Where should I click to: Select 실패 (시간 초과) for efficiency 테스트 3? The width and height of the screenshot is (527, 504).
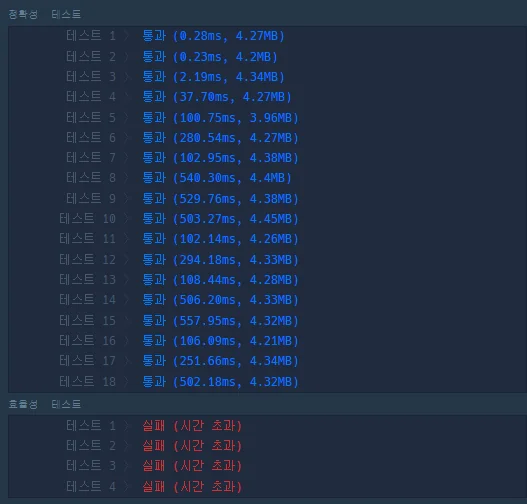click(x=192, y=466)
